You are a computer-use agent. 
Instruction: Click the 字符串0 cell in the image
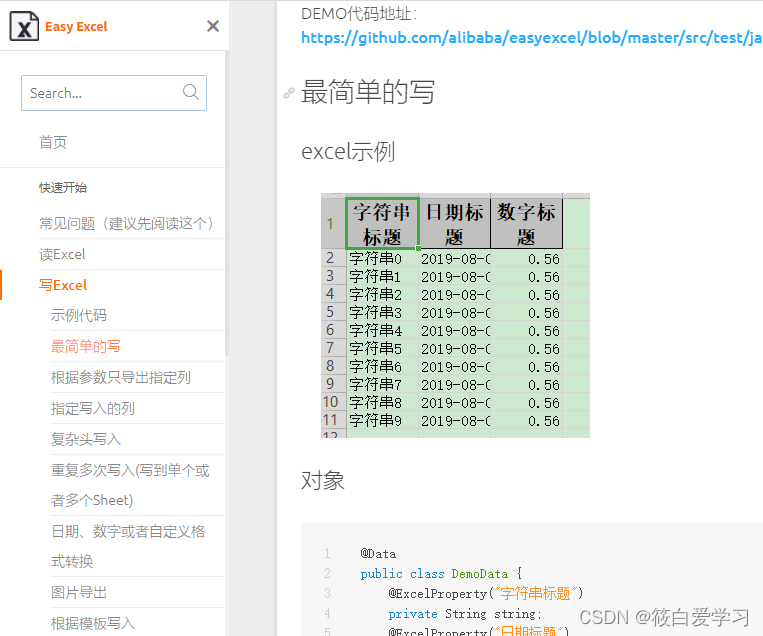coord(382,258)
